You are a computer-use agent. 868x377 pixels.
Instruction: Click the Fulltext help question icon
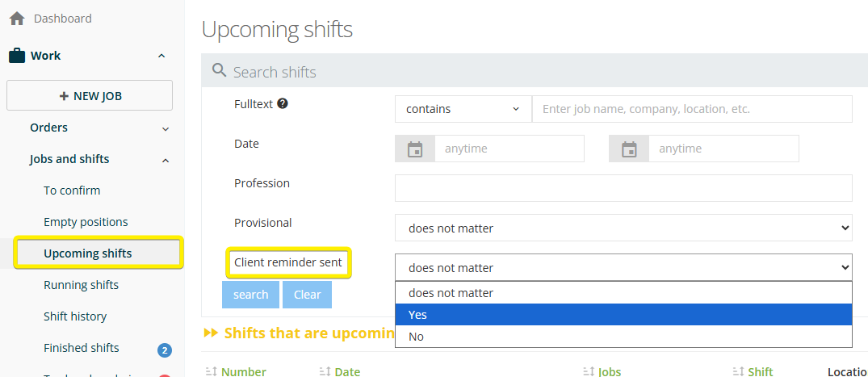tap(283, 104)
